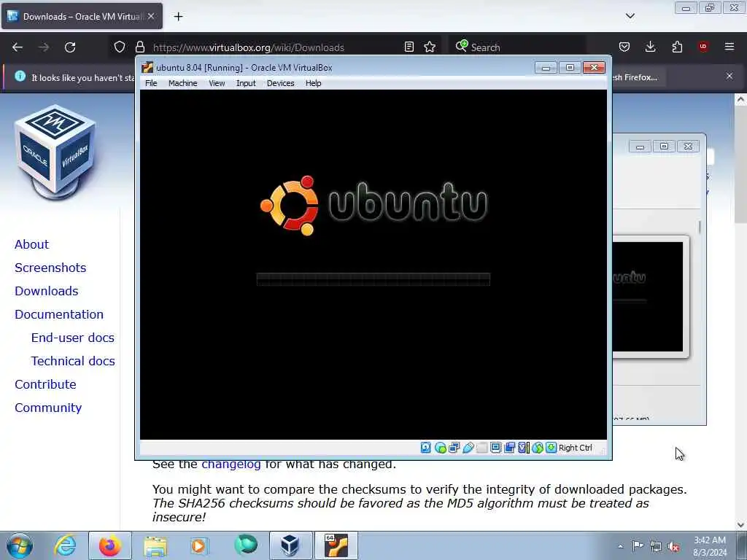Save to Pocket icon in Firefox toolbar

click(x=624, y=47)
